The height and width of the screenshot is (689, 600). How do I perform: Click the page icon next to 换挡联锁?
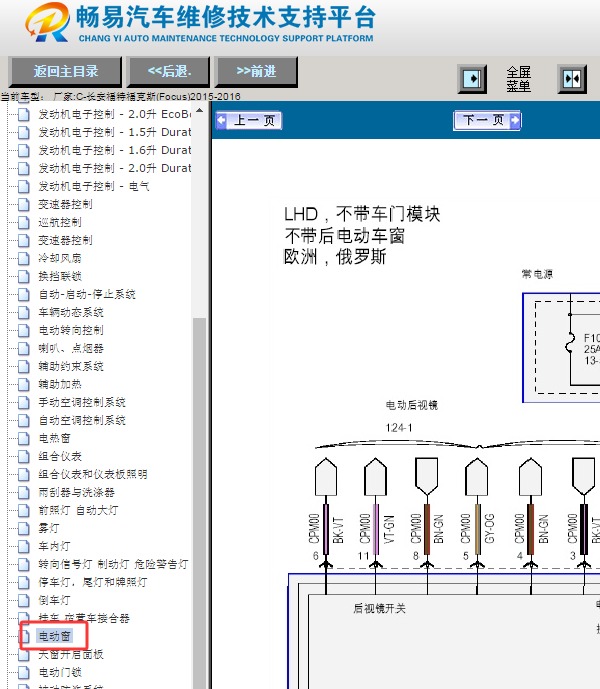click(24, 276)
